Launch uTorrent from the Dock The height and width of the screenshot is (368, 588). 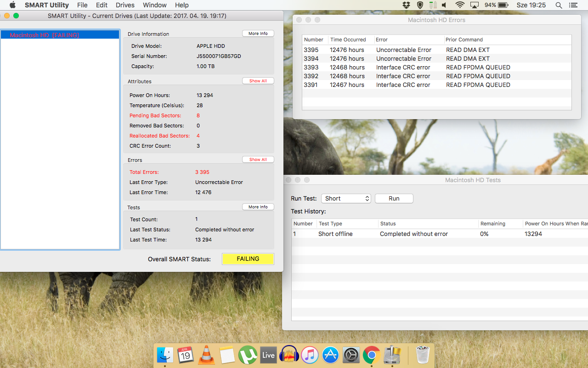pyautogui.click(x=248, y=355)
